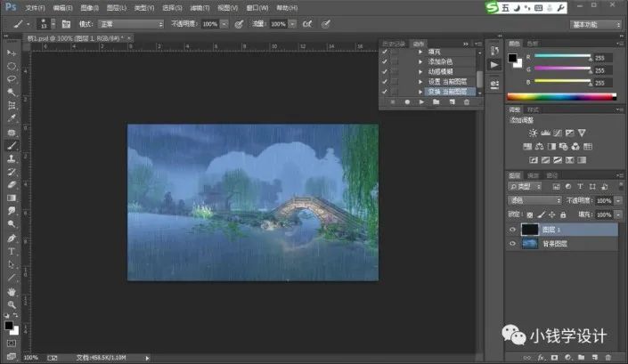Switch to the 历史记录 tab
Screen dimensions: 628x364
(394, 44)
